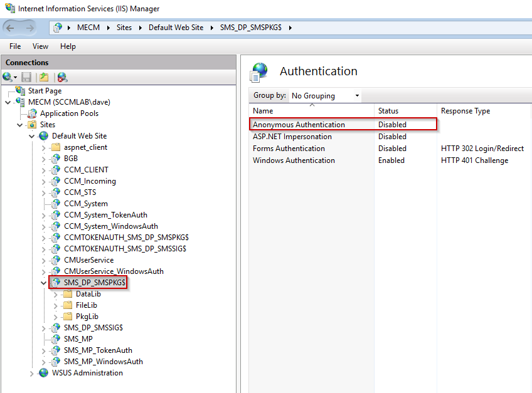Click the PkgLib folder icon

pyautogui.click(x=68, y=317)
